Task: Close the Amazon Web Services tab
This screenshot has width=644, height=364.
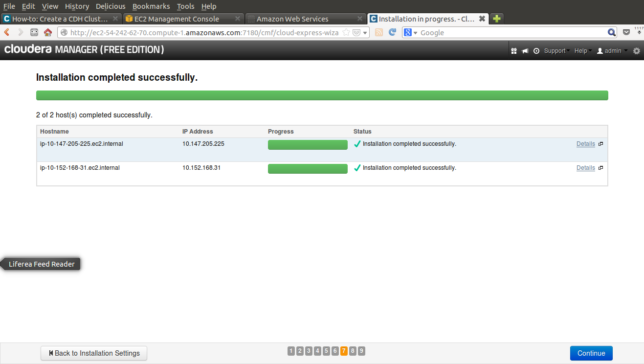Action: pos(360,19)
